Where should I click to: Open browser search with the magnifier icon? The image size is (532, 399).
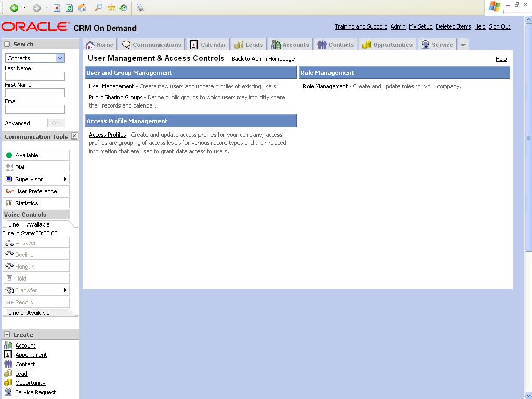pos(98,7)
